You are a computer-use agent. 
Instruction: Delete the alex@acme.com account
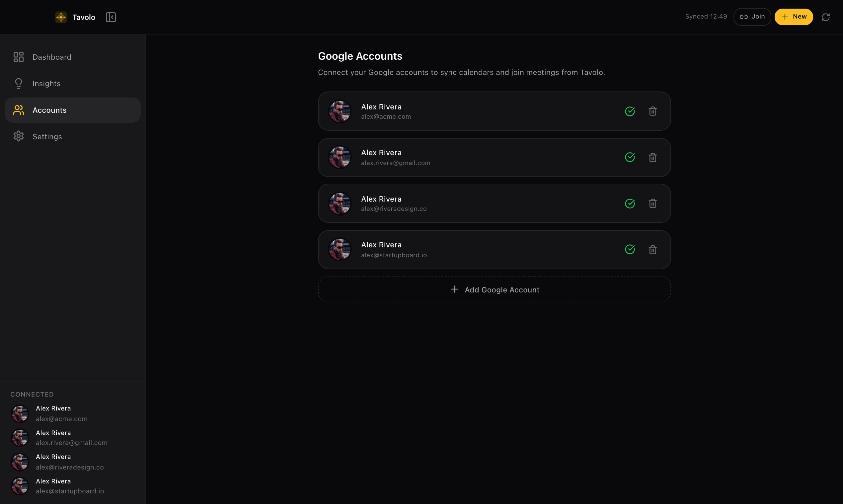pyautogui.click(x=652, y=111)
